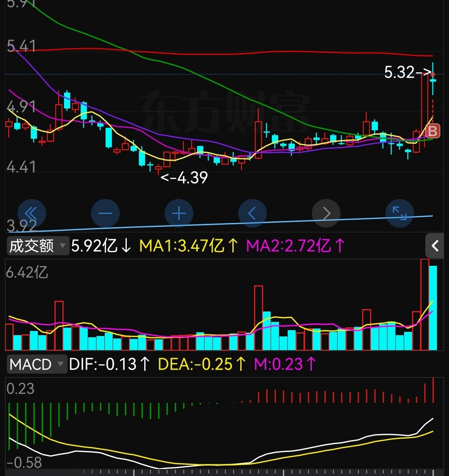449x476 pixels.
Task: Jump to earliest data with double-left arrow
Action: (x=32, y=213)
